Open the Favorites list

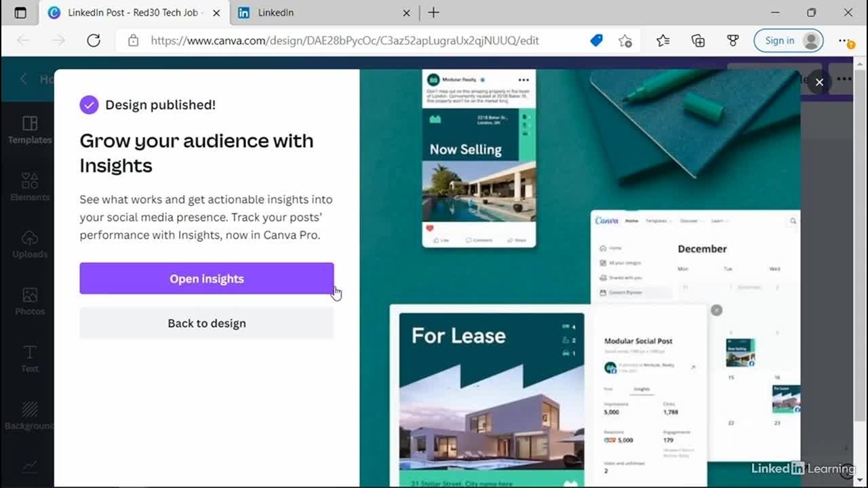click(x=663, y=41)
